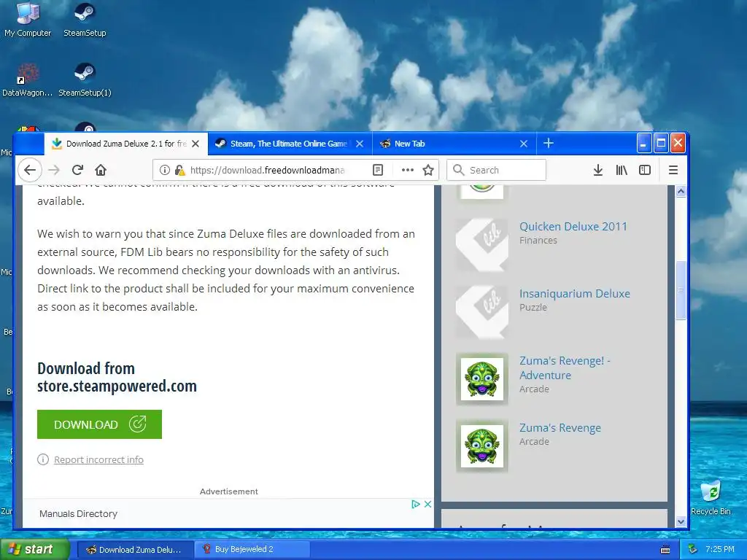Image resolution: width=747 pixels, height=560 pixels.
Task: Click the system tray icon beside the clock
Action: click(693, 550)
